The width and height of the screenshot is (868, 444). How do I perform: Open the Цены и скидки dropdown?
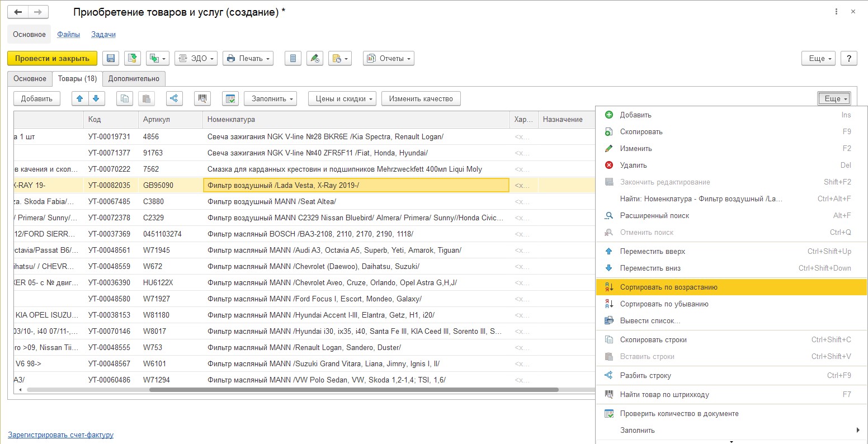click(342, 99)
